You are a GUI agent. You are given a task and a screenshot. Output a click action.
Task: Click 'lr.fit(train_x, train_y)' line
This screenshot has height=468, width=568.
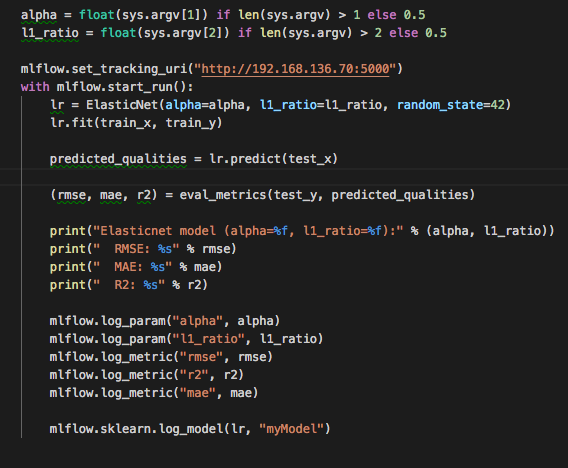pos(136,123)
